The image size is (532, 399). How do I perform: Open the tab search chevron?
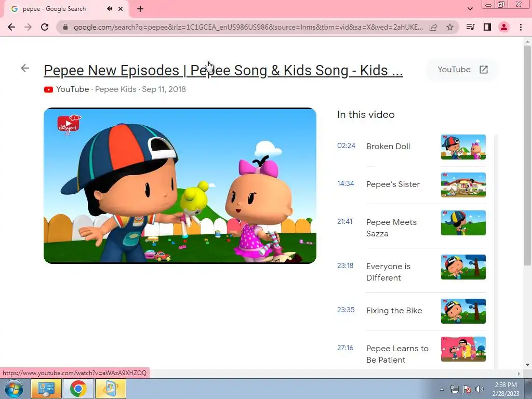[470, 9]
